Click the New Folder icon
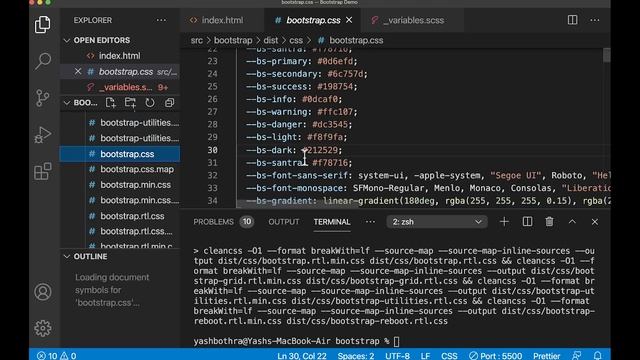The image size is (640, 360). 130,103
